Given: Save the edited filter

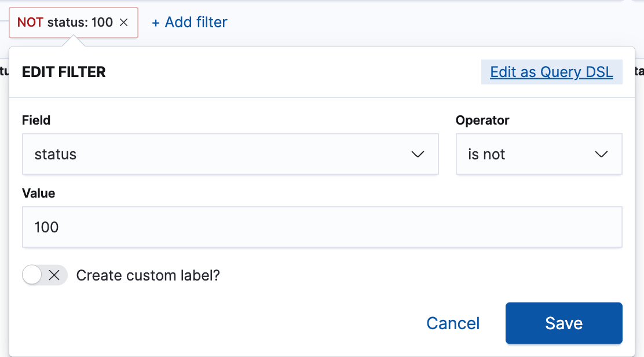Looking at the screenshot, I should pyautogui.click(x=563, y=323).
